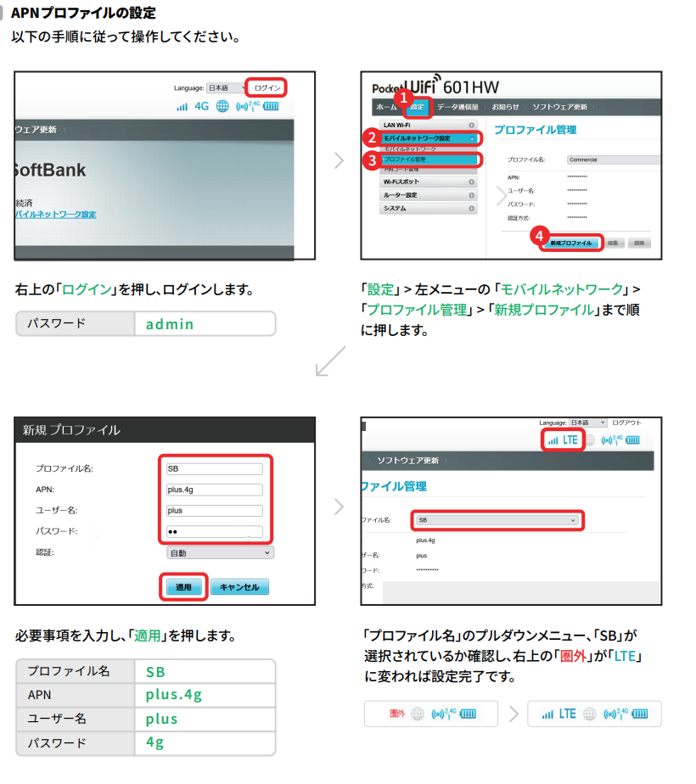Open the お知らせ tab

coord(505,107)
